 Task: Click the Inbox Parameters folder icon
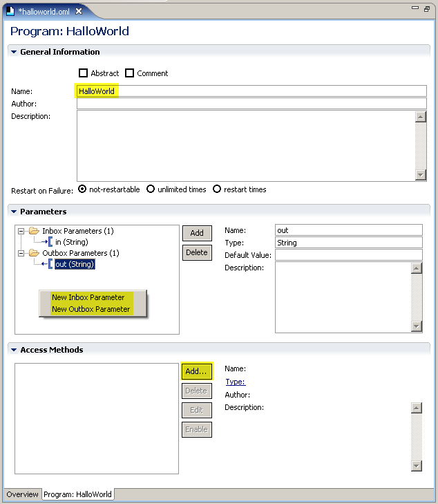pos(34,231)
